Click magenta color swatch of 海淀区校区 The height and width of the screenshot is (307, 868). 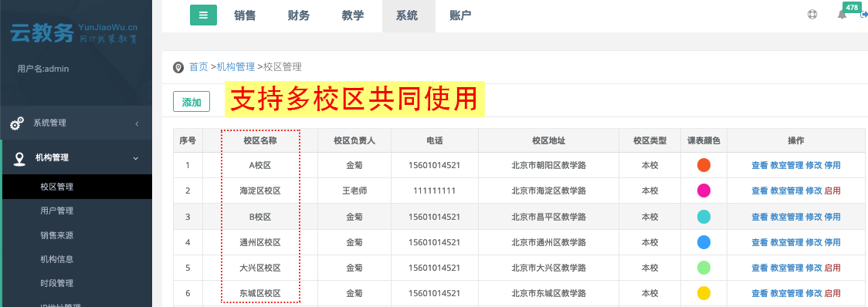(x=704, y=191)
